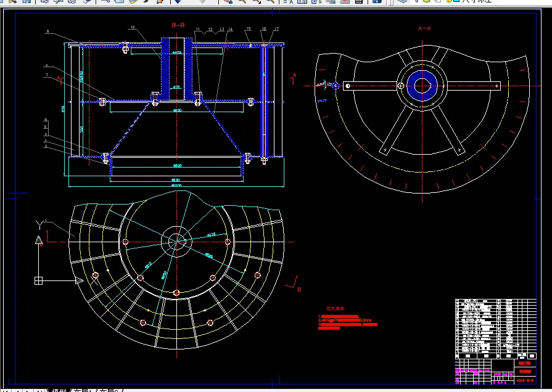Switch to the 布局1 layout tab
The image size is (552, 392).
pos(83,390)
